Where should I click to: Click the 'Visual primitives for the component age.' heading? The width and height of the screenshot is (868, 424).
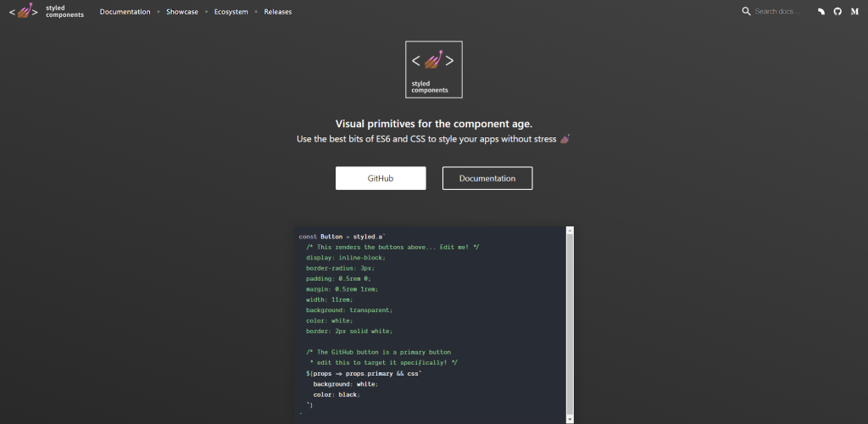[x=433, y=124]
